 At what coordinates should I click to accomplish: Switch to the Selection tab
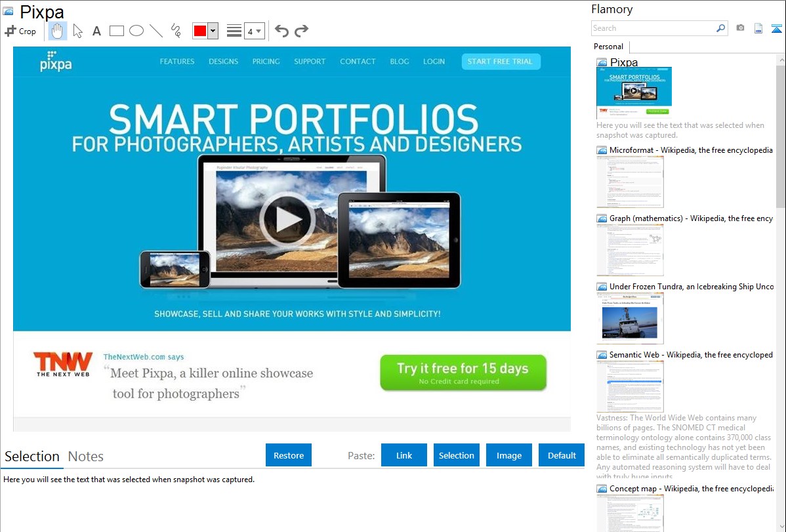click(x=32, y=457)
